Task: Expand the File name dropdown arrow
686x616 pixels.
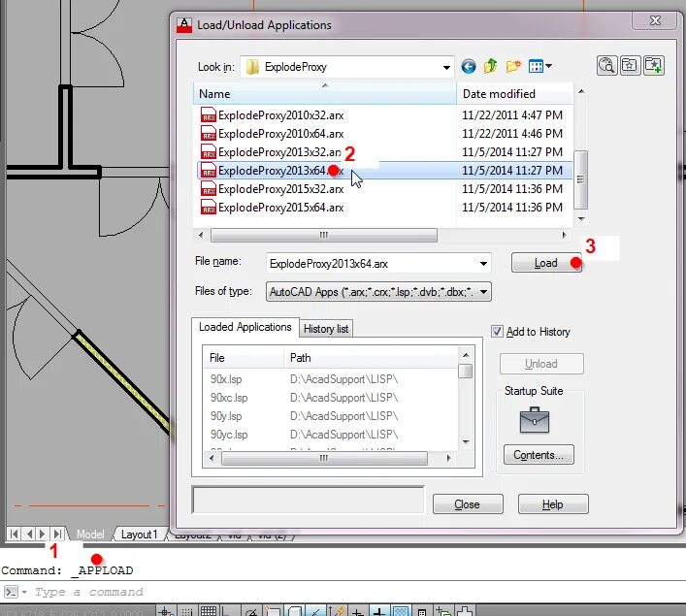Action: [483, 263]
